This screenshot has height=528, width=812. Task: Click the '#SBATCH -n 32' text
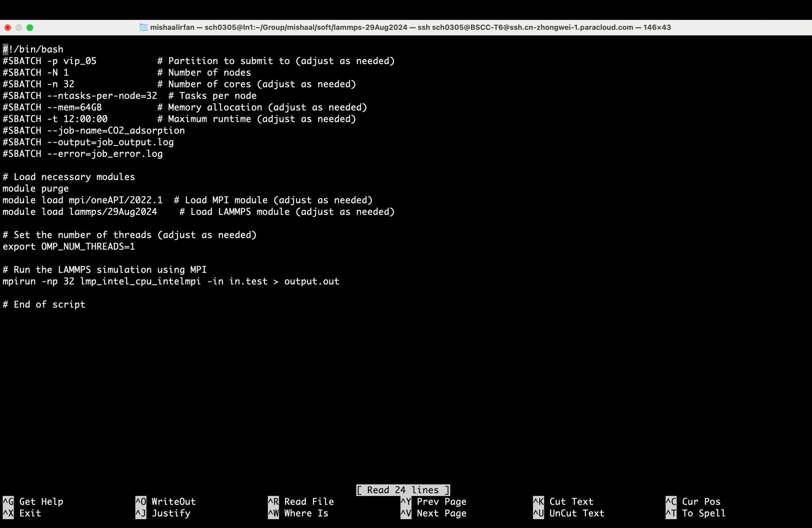click(38, 84)
